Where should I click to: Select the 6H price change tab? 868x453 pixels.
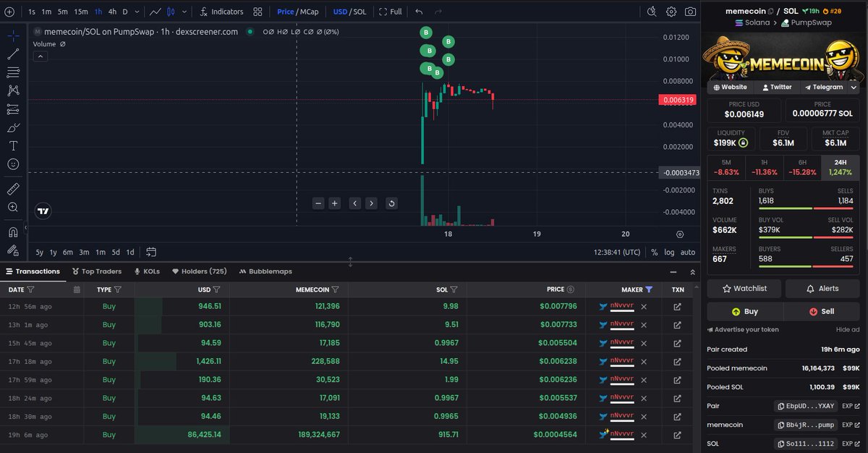[x=802, y=168]
